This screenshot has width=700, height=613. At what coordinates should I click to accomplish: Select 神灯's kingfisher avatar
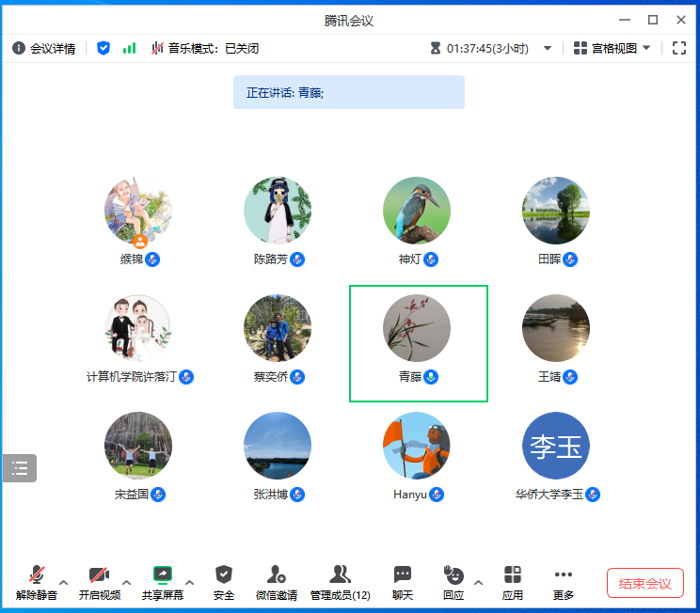[417, 211]
